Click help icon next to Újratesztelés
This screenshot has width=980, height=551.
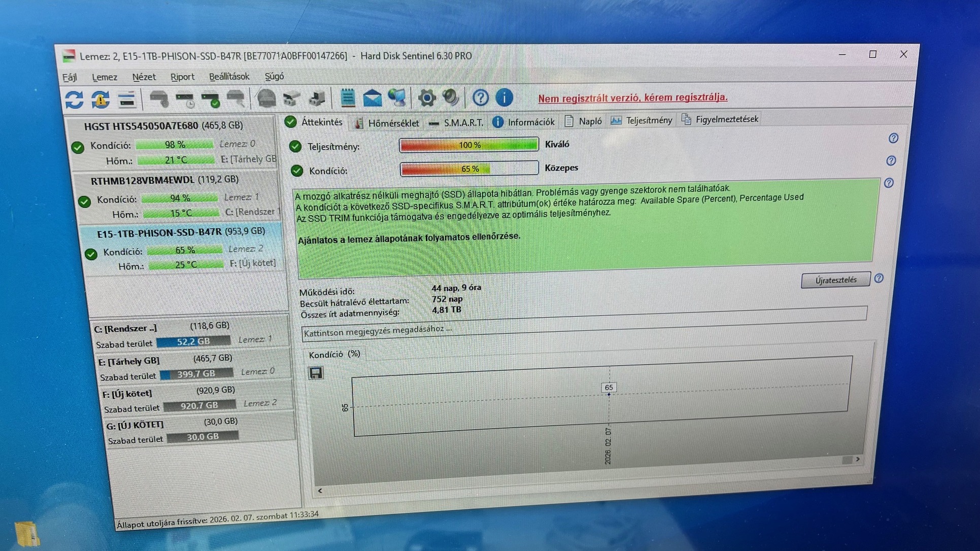coord(879,279)
